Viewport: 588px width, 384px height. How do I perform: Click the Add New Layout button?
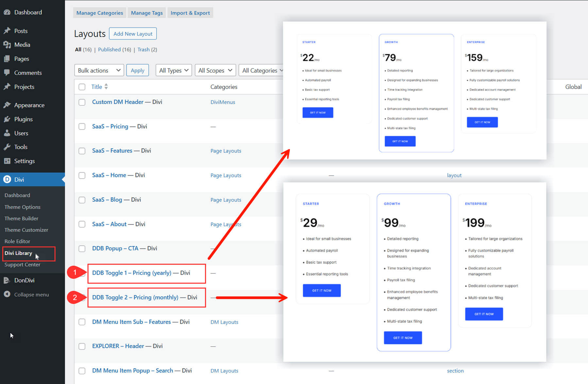point(133,33)
